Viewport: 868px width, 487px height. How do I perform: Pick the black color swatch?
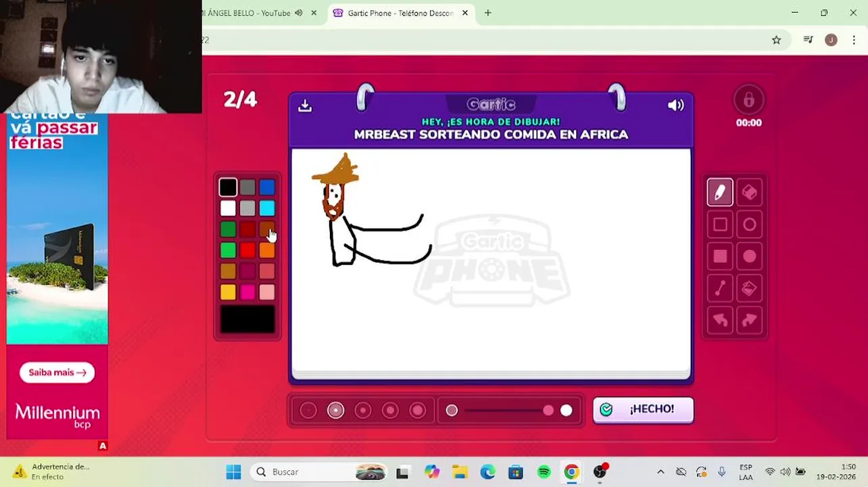click(x=228, y=187)
